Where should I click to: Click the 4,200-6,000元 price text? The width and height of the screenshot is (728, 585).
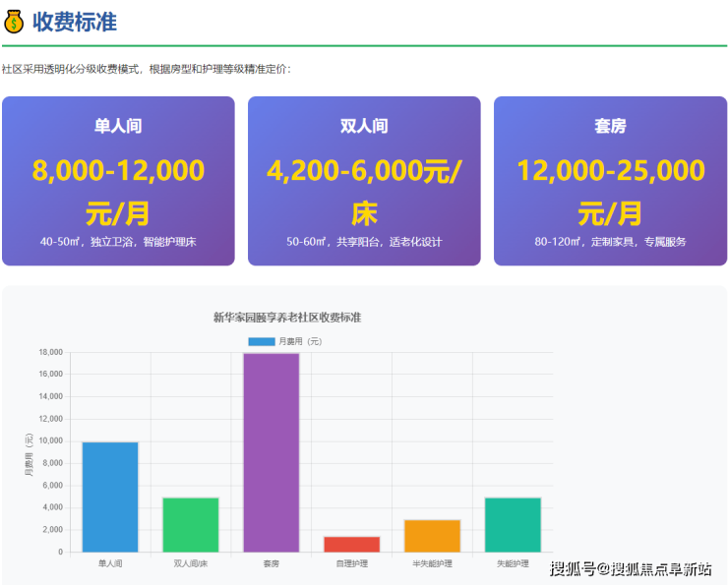point(364,170)
